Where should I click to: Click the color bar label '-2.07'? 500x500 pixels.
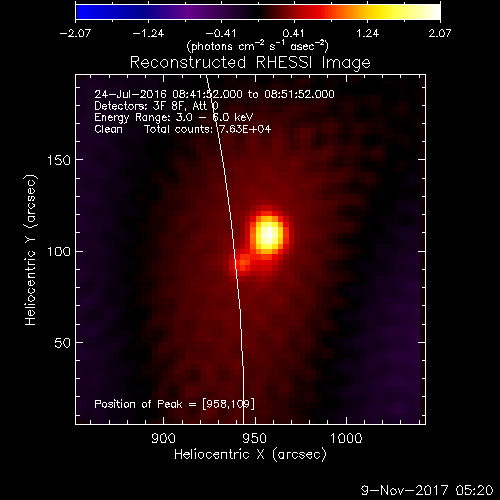click(75, 33)
